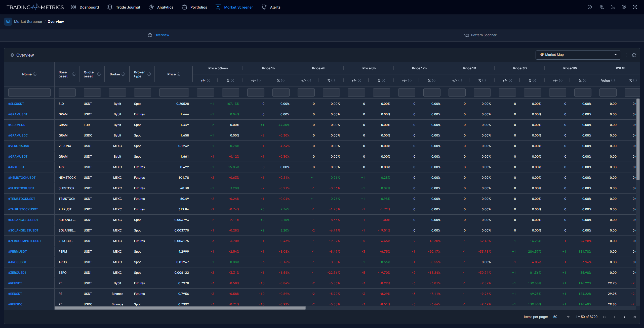Click the horizontal table scrollbar
Viewport: 644px width, 328px height.
coord(180,308)
